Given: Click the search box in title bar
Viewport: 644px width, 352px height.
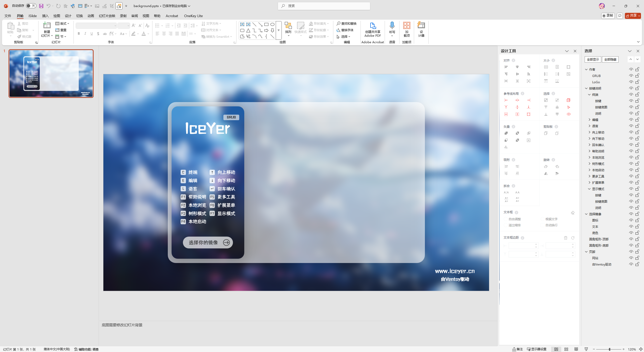Looking at the screenshot, I should click(x=324, y=6).
